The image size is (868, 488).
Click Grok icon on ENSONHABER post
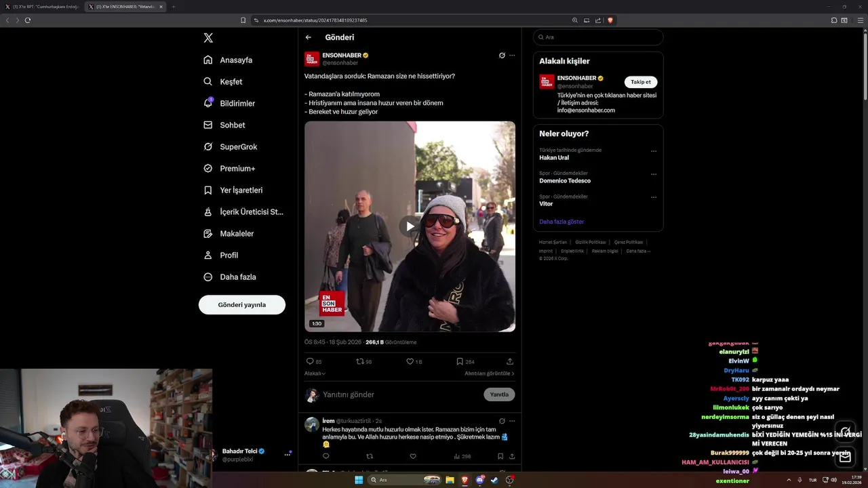(x=502, y=56)
